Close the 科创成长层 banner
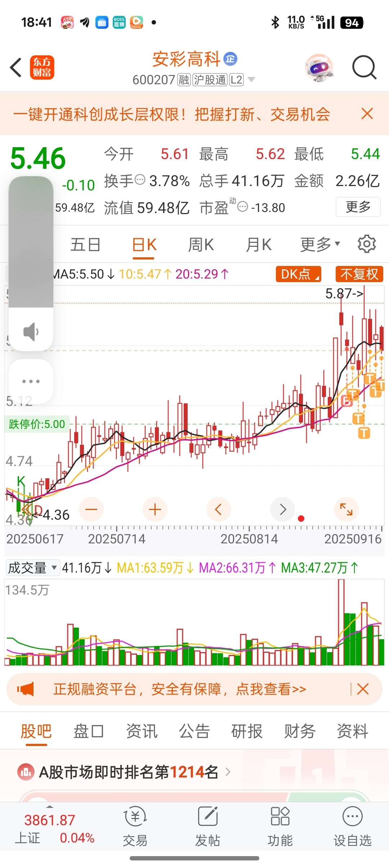 pyautogui.click(x=367, y=114)
